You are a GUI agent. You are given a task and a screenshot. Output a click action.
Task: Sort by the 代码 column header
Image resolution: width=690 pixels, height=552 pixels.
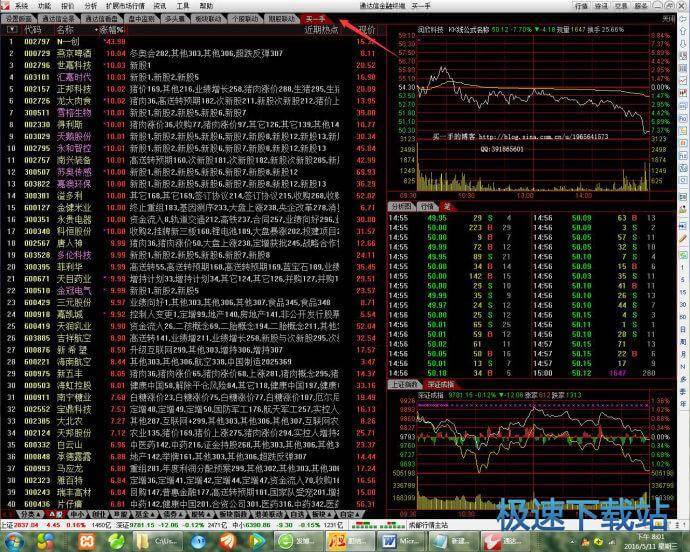[x=32, y=30]
